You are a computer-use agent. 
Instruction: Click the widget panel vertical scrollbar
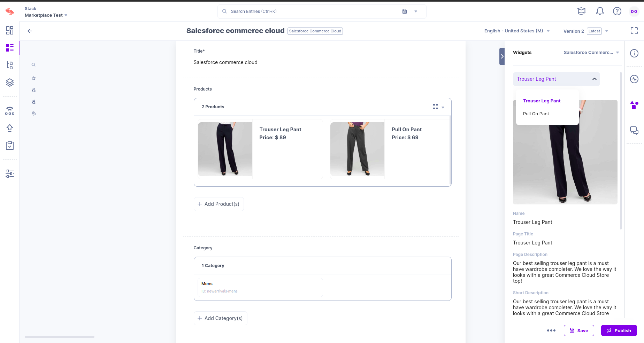(x=621, y=151)
